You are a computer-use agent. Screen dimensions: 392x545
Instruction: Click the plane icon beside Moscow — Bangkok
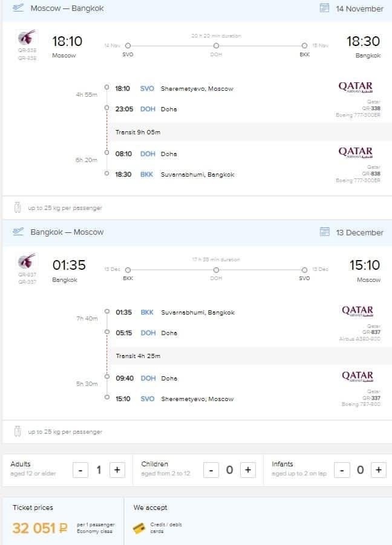click(x=18, y=8)
